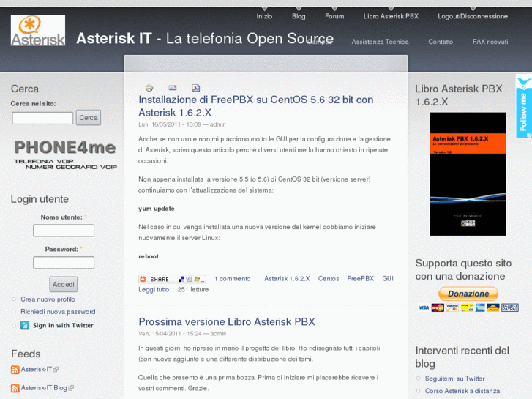The height and width of the screenshot is (399, 532).
Task: Click the Twitter sign-in icon
Action: pyautogui.click(x=25, y=325)
